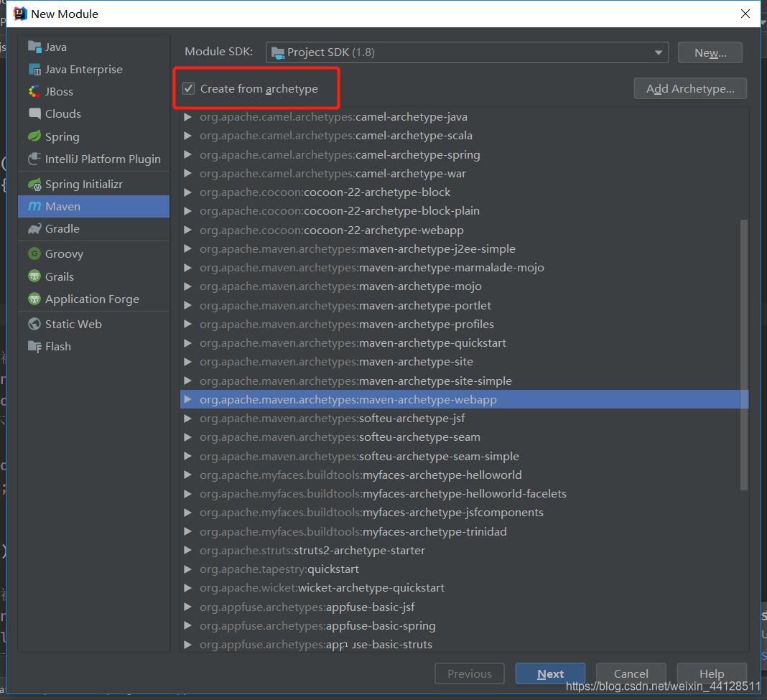This screenshot has height=700, width=767.
Task: Click the Flash folder icon
Action: coord(34,346)
